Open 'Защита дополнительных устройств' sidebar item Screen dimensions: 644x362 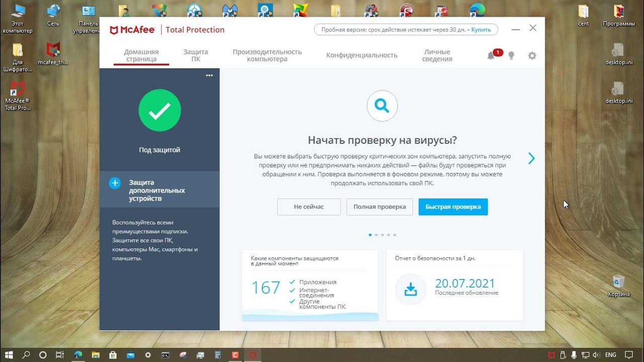pyautogui.click(x=159, y=190)
